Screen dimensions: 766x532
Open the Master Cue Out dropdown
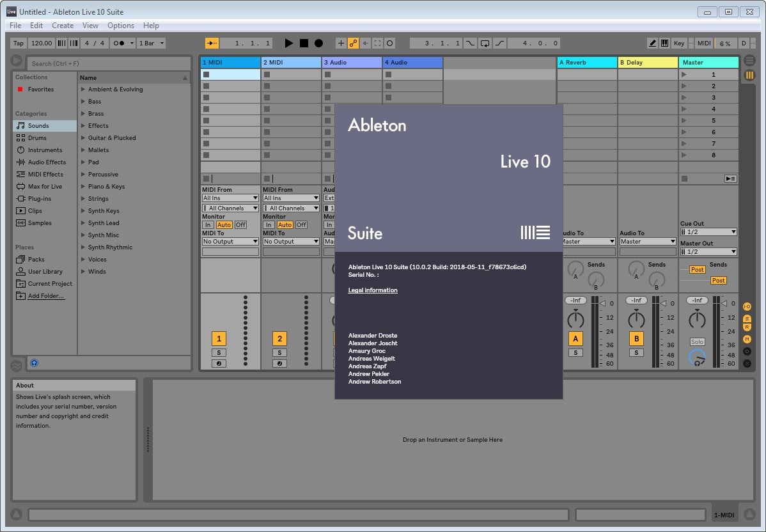[x=708, y=232]
